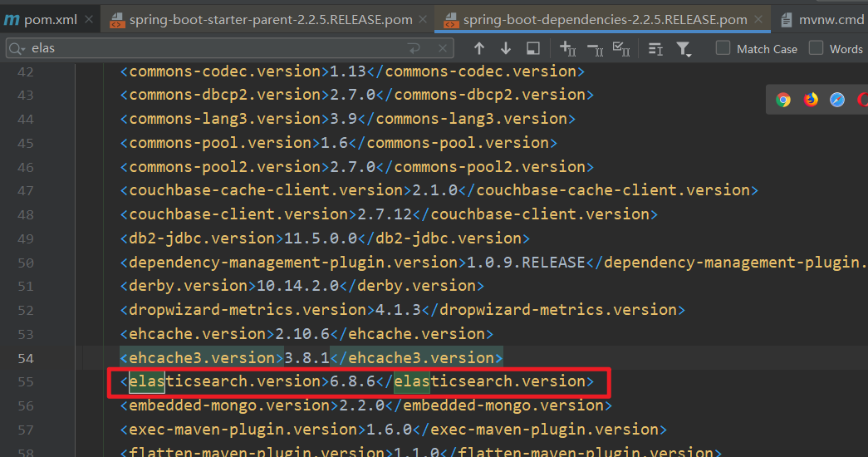Click gutter line number 42
Image resolution: width=868 pixels, height=457 pixels.
tap(26, 72)
